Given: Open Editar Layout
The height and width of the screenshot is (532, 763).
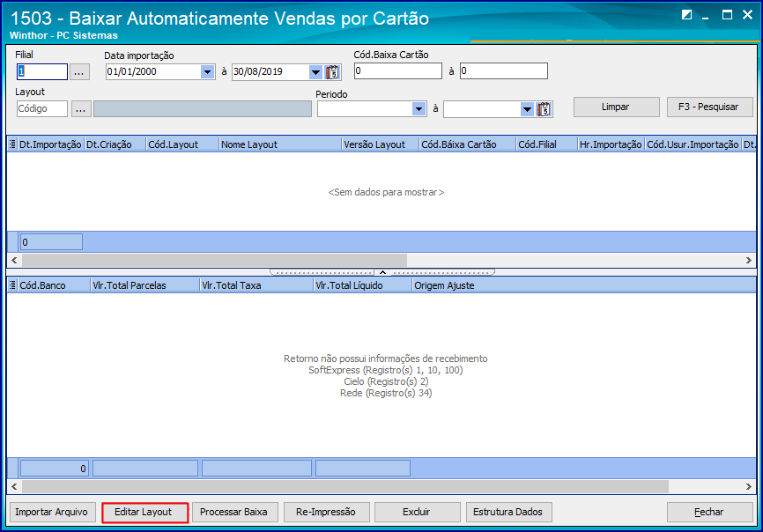Looking at the screenshot, I should [144, 513].
